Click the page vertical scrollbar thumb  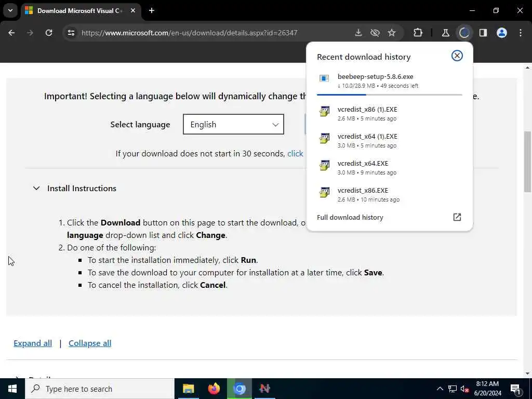(x=527, y=162)
